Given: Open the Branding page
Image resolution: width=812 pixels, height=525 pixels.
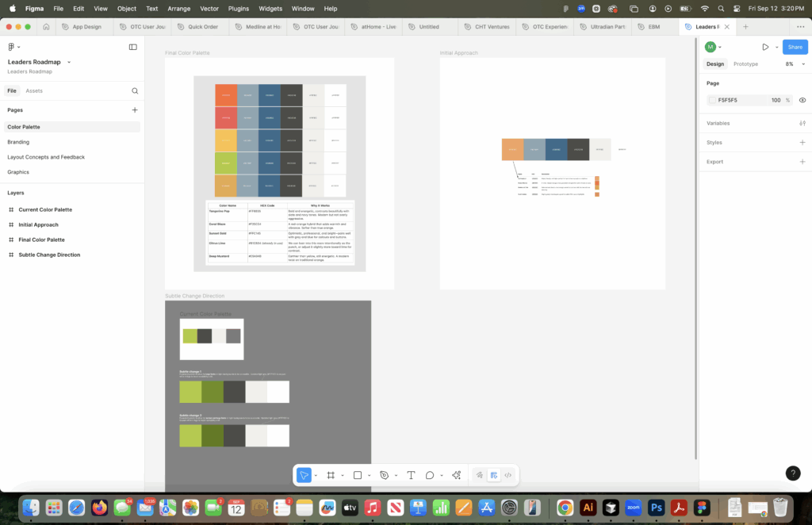Looking at the screenshot, I should [x=18, y=142].
